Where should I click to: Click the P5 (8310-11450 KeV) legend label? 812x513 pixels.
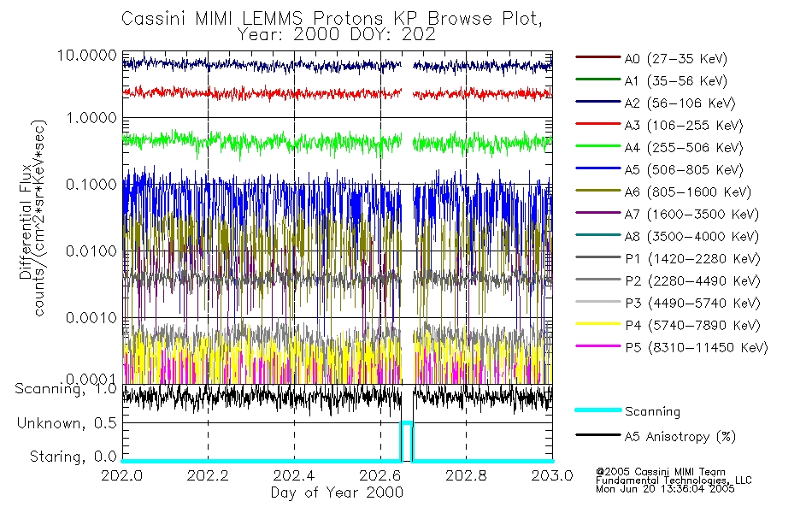click(697, 348)
